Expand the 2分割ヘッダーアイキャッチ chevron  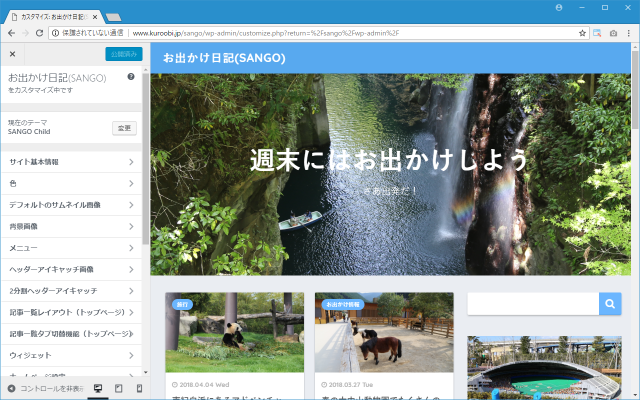pos(131,291)
